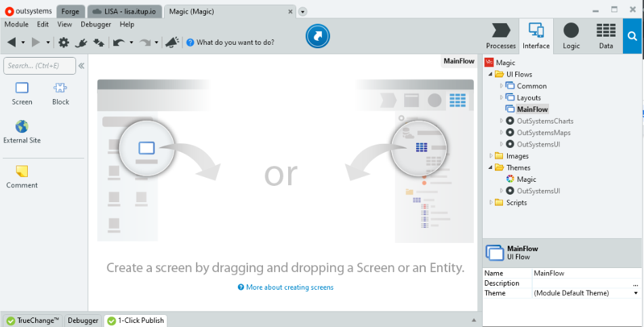Select the Block widget in toolbox
644x327 pixels.
coord(60,94)
